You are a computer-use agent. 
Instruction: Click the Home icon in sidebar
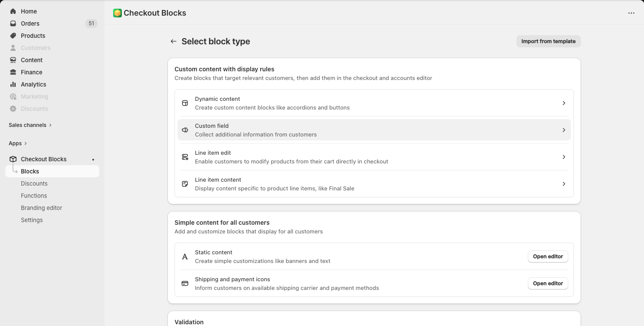pyautogui.click(x=13, y=11)
